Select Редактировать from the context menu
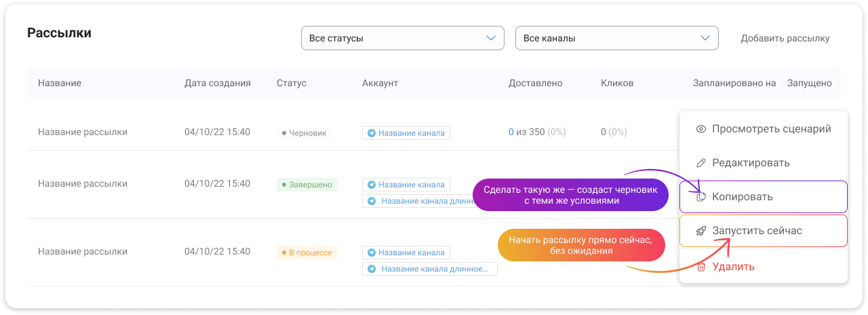868x315 pixels. pos(750,163)
